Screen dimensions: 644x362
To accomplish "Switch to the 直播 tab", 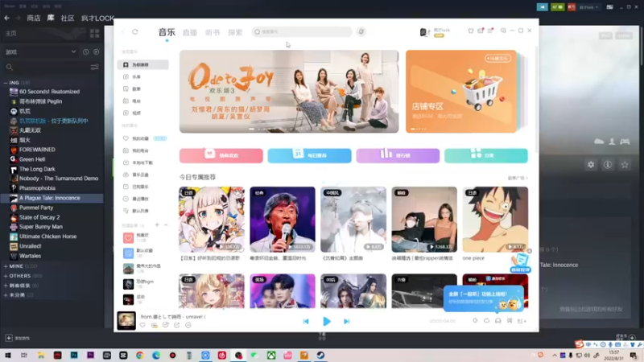I will coord(190,32).
